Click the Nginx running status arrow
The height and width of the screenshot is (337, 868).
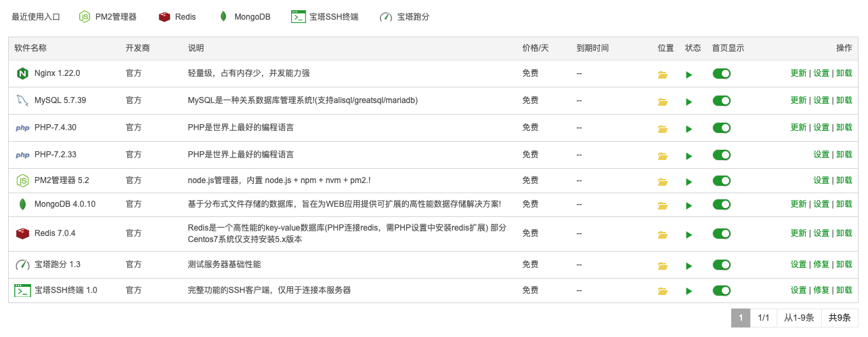coord(689,75)
